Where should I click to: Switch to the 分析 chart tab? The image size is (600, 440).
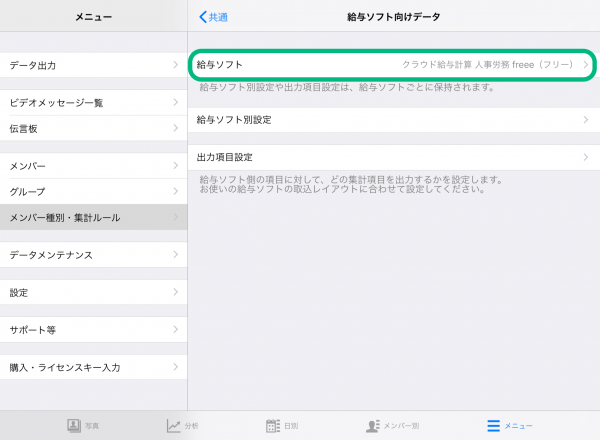click(x=175, y=425)
